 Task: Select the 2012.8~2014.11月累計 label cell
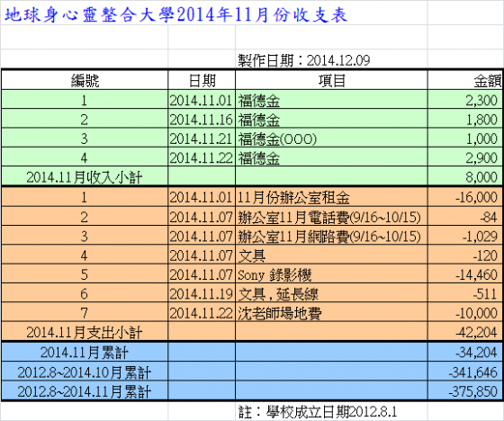85,391
